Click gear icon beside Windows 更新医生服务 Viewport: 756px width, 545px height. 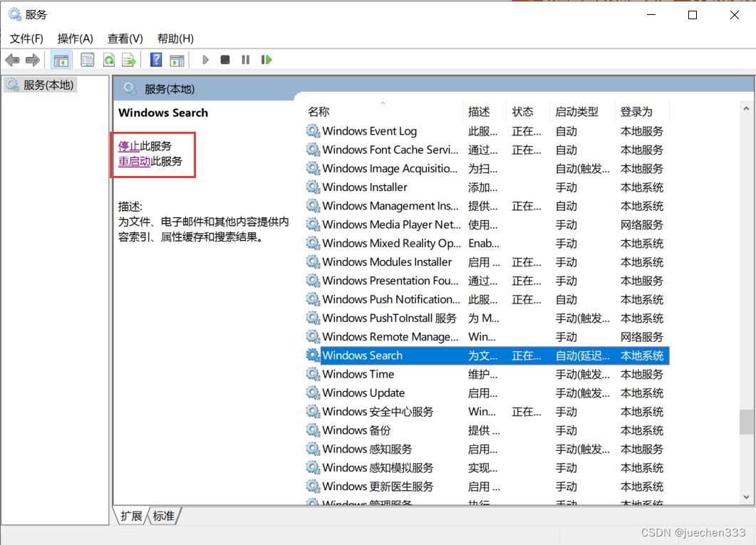coord(313,486)
